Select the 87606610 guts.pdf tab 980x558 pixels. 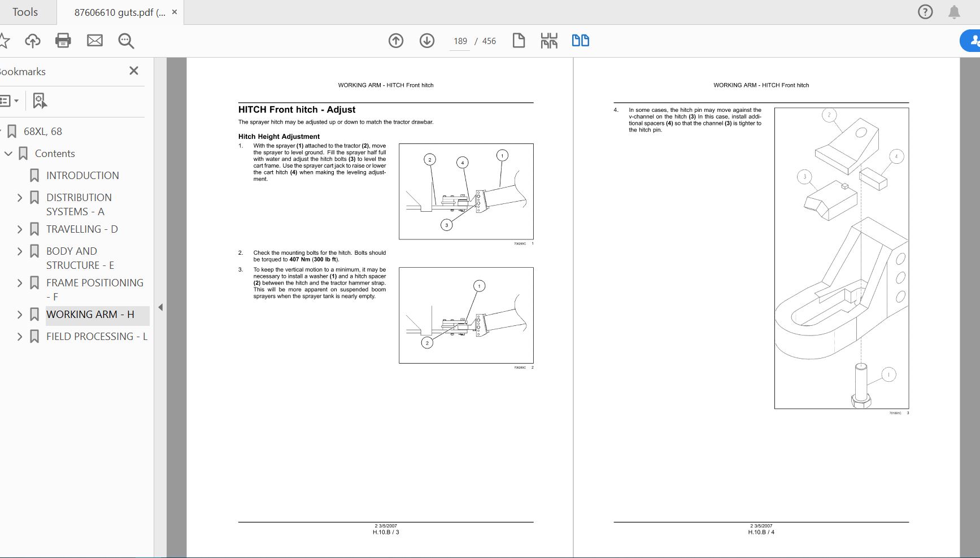tap(119, 12)
